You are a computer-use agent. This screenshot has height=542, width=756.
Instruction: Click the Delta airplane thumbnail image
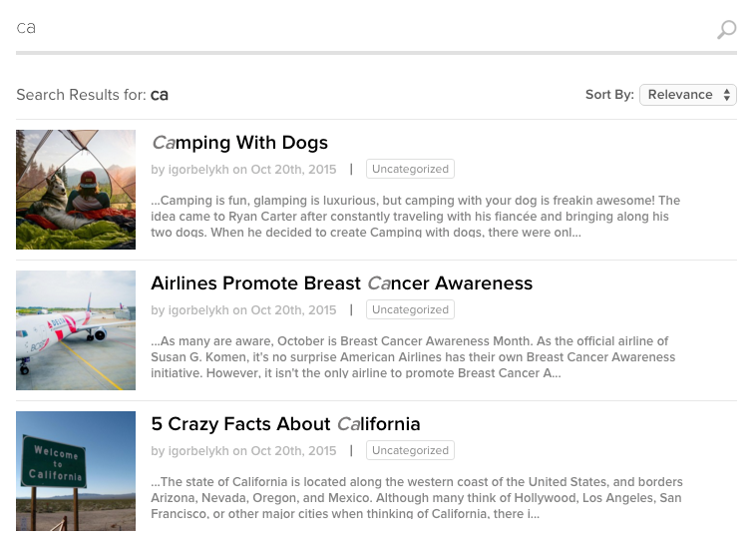(x=76, y=330)
